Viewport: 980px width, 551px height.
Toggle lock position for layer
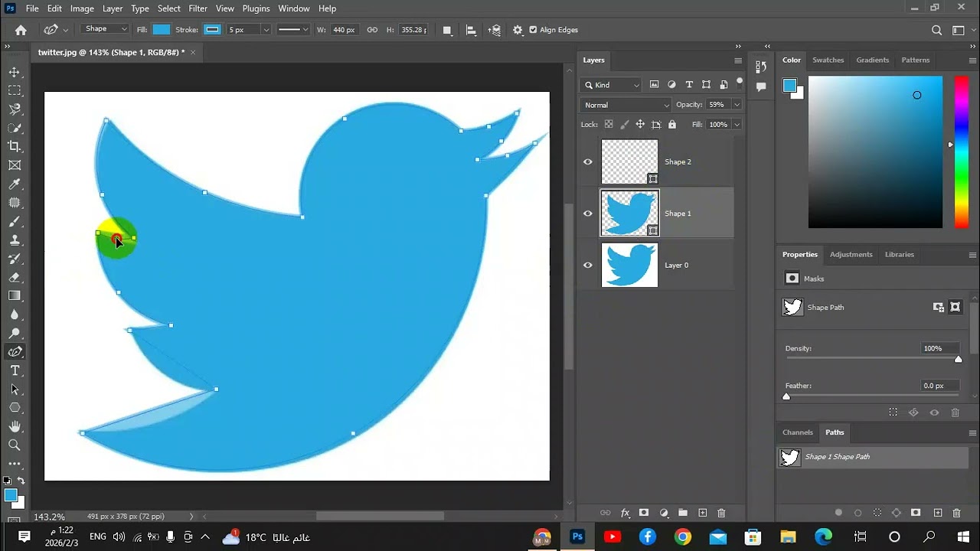pos(640,124)
